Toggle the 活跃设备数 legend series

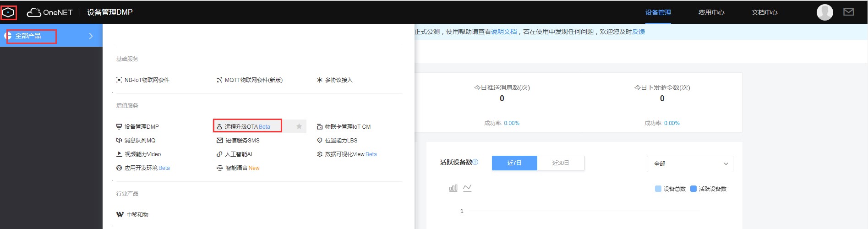pyautogui.click(x=709, y=189)
